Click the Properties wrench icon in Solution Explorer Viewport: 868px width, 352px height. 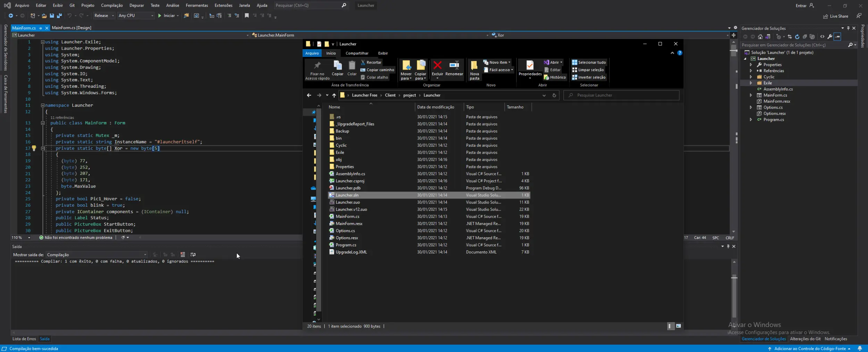point(830,37)
